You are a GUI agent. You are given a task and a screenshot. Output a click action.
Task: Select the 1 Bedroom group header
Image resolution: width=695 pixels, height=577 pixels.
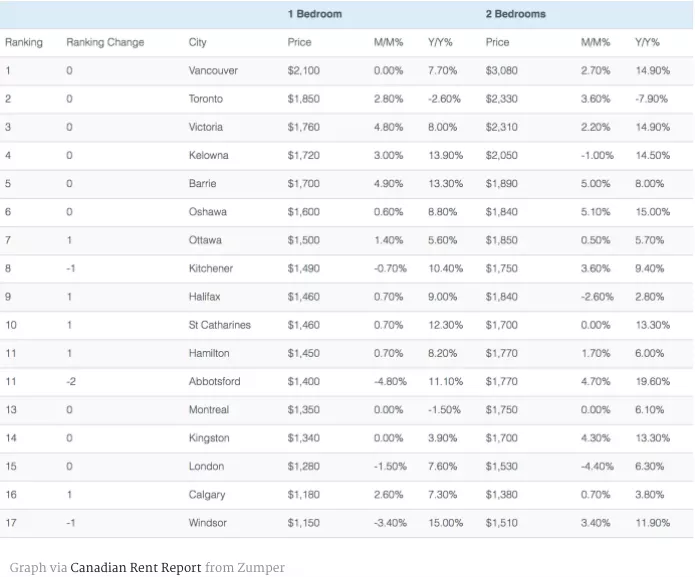[x=315, y=14]
